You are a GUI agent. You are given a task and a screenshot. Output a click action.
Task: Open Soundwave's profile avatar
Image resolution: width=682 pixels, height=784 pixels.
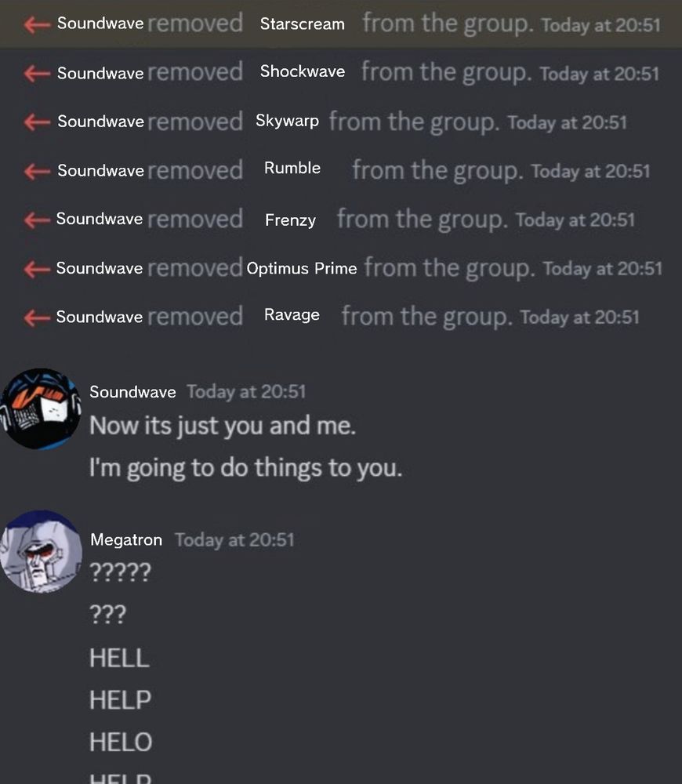tap(41, 408)
